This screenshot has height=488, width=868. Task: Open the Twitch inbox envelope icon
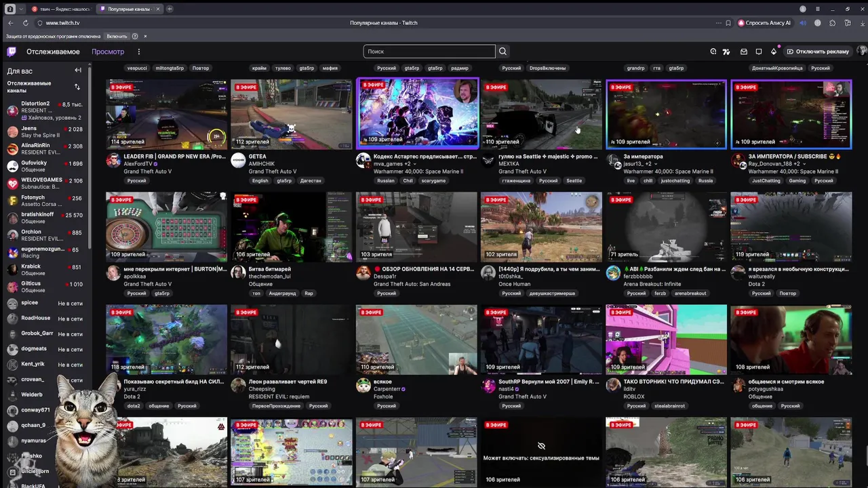744,52
